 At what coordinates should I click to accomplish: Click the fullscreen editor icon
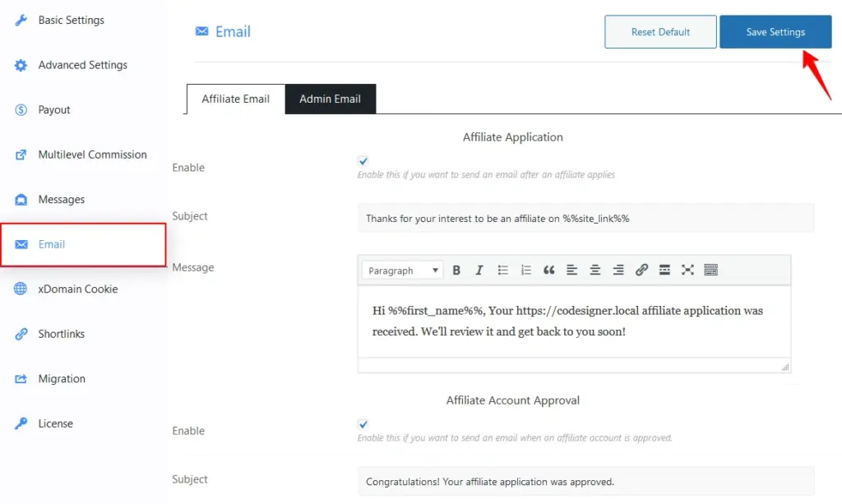pos(687,270)
